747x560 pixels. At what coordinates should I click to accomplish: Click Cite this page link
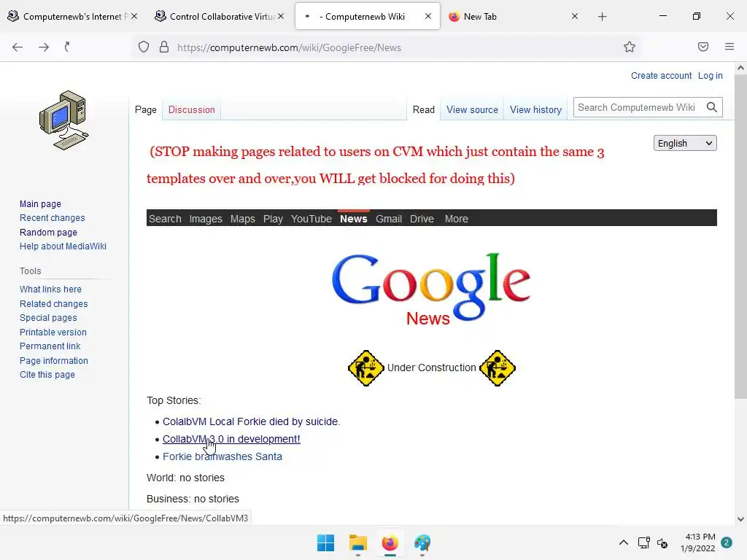coord(47,375)
